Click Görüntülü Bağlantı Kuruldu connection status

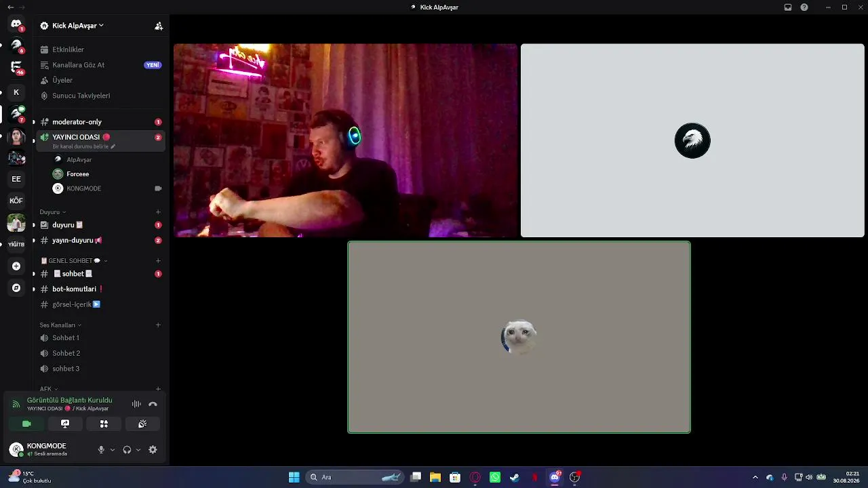[69, 401]
